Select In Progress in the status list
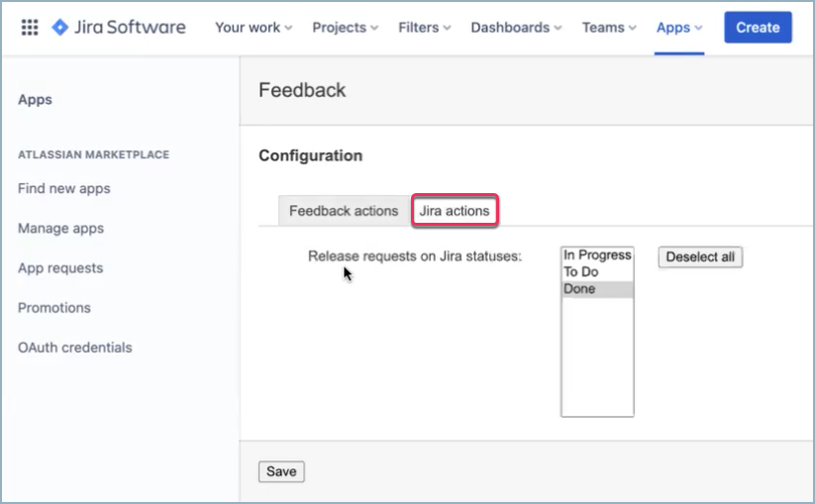815x504 pixels. point(597,255)
